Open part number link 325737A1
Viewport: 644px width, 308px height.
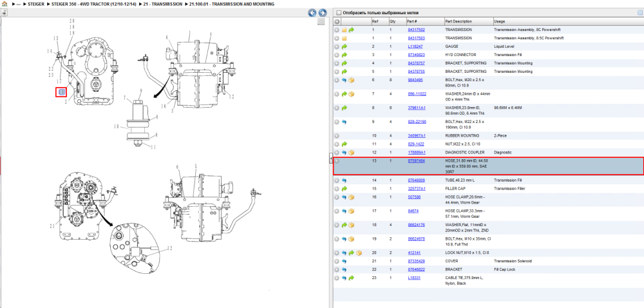[x=417, y=189]
